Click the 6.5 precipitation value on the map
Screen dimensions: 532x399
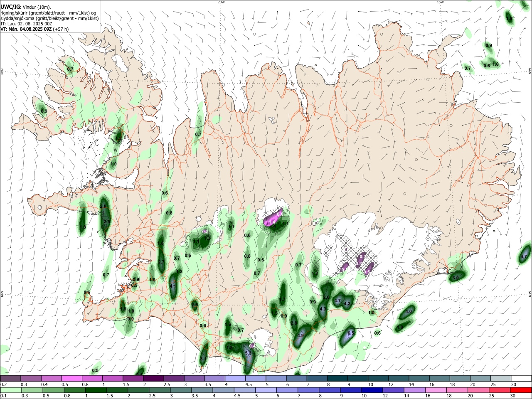(x=350, y=333)
